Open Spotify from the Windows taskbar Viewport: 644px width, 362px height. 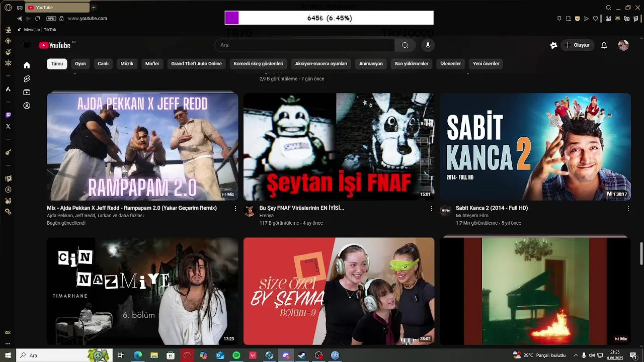pyautogui.click(x=236, y=355)
